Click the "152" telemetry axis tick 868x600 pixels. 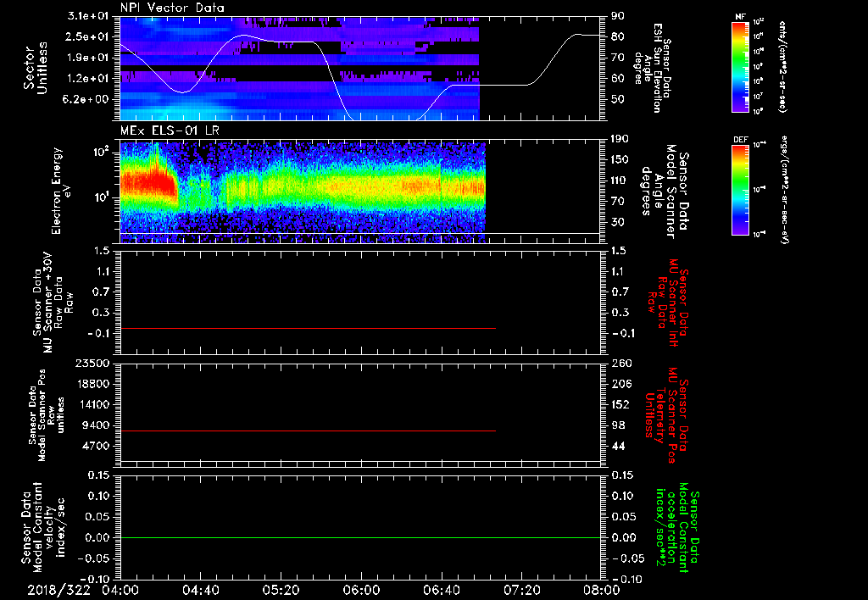pyautogui.click(x=621, y=404)
